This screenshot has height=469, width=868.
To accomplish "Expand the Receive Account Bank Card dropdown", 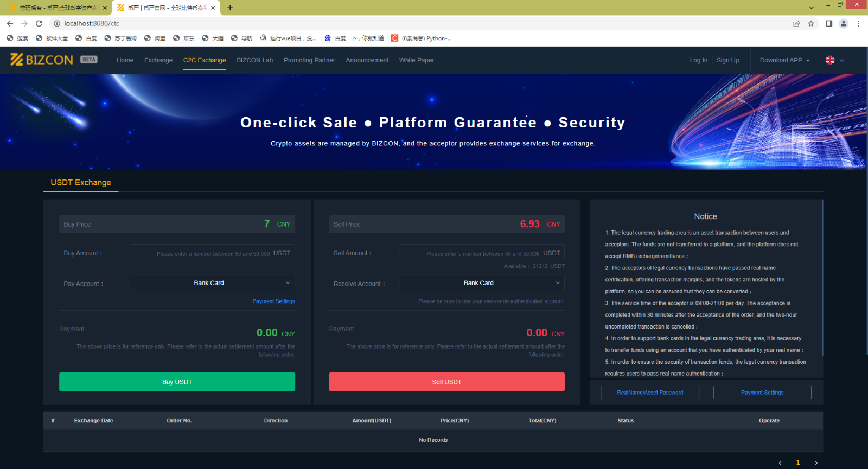I will click(x=482, y=283).
